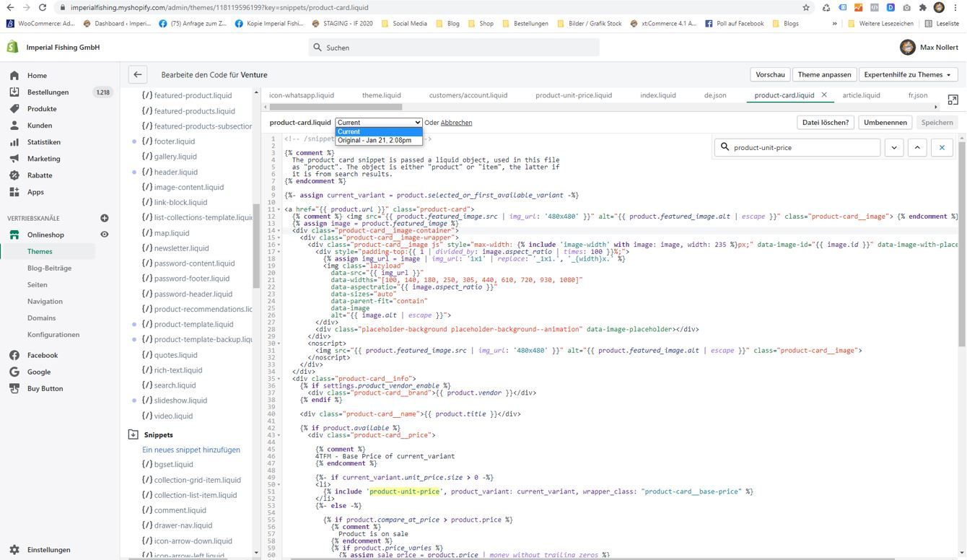Viewport: 967px width, 560px height.
Task: Click the back arrow beside the theme title
Action: (138, 74)
